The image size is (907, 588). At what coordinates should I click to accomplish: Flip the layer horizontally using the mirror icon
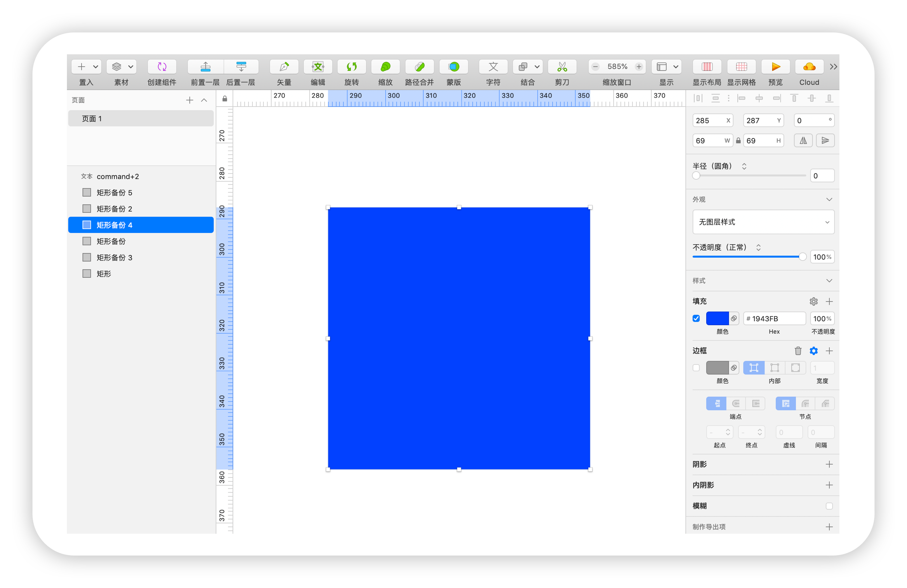(803, 140)
